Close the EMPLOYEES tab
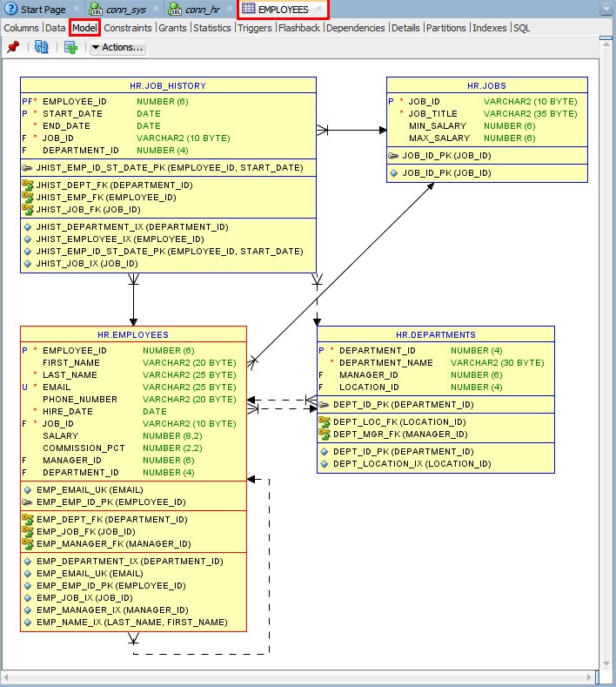Screen dimensions: 616x687 click(x=320, y=10)
